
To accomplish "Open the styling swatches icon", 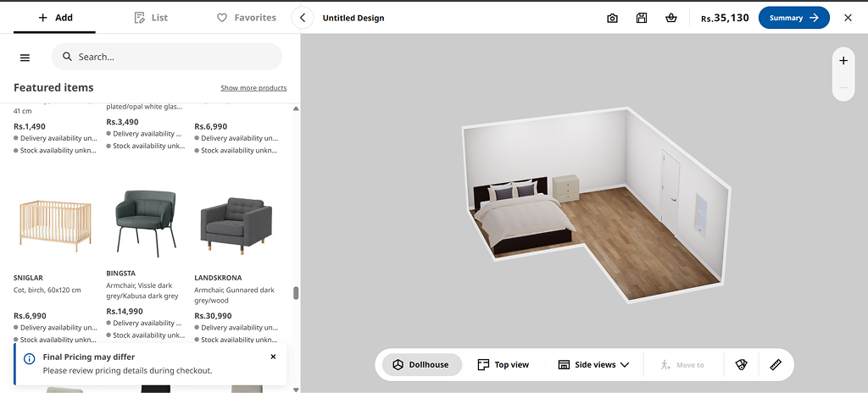I will tap(741, 365).
